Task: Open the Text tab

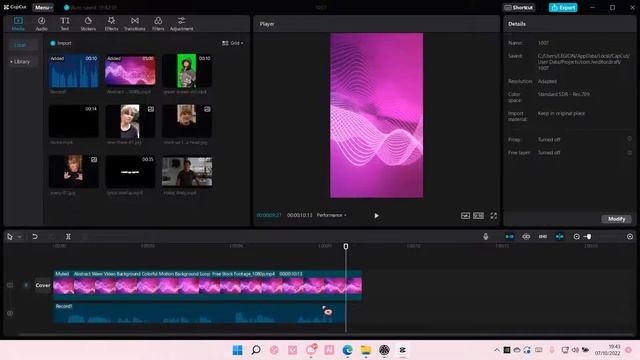Action: click(x=64, y=24)
